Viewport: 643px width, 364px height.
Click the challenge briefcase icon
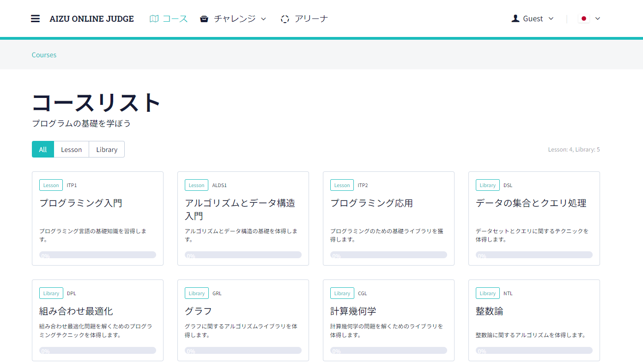204,19
